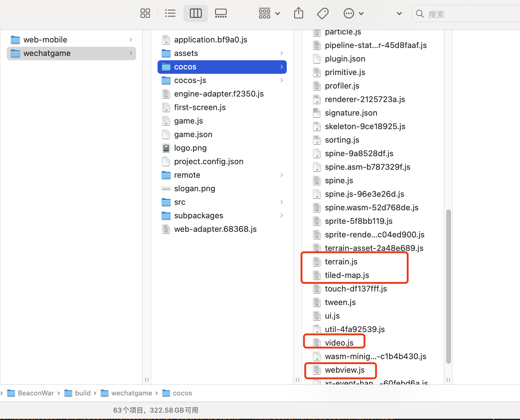Go to BeaconWar in path bar
This screenshot has width=520, height=420.
click(x=30, y=393)
